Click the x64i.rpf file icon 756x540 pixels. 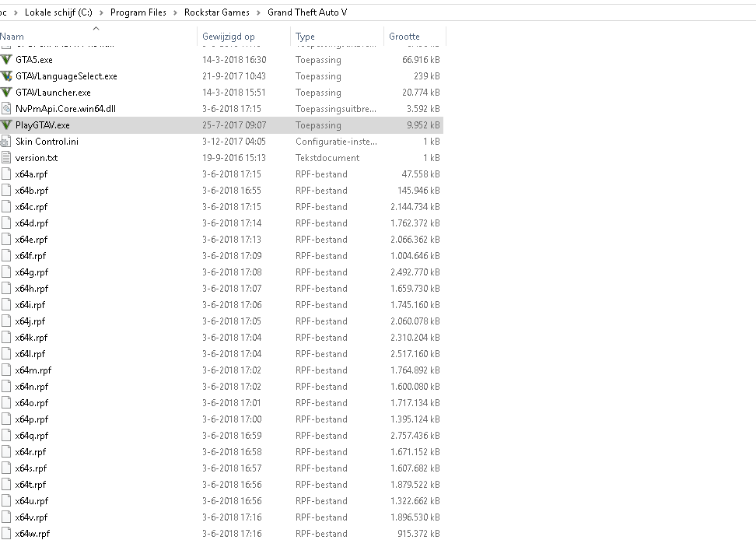[6, 305]
